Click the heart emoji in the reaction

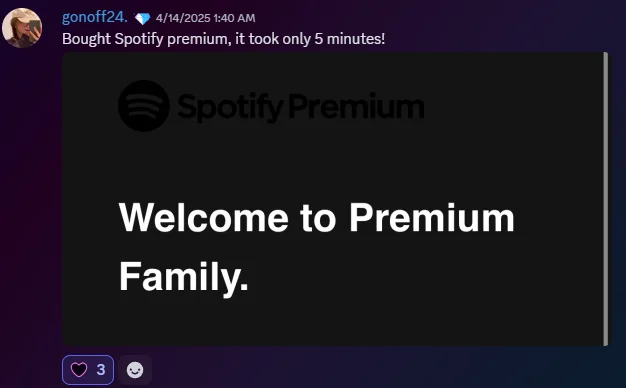coord(79,370)
